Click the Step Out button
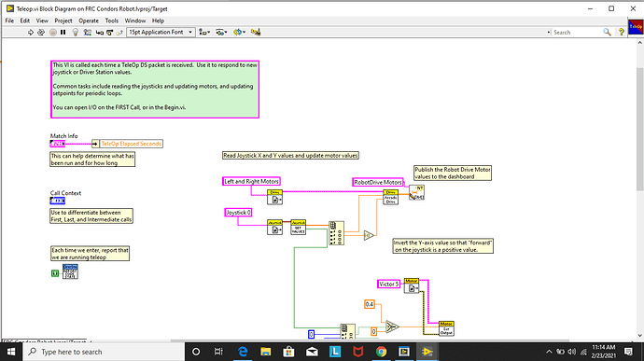Screen dimensions: 644x361 click(119, 32)
